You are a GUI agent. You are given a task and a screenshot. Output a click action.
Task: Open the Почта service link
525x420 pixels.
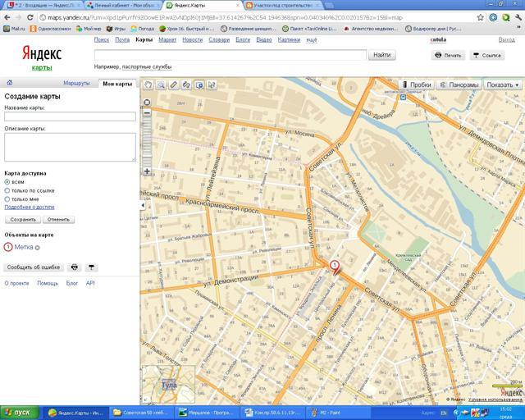[122, 40]
